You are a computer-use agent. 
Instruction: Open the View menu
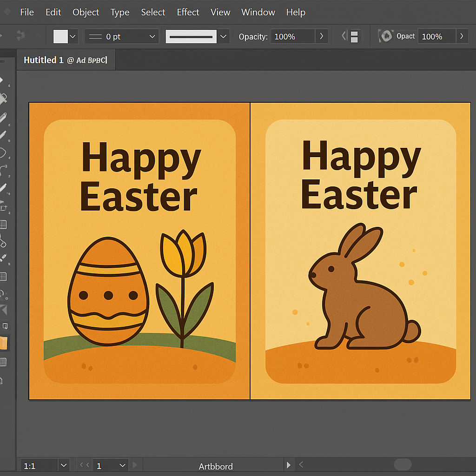pyautogui.click(x=220, y=12)
